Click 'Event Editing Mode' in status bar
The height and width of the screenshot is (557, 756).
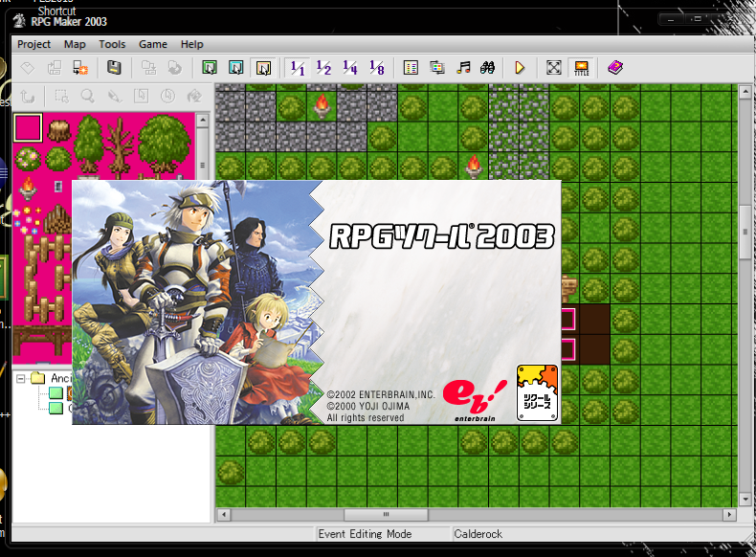tap(365, 534)
